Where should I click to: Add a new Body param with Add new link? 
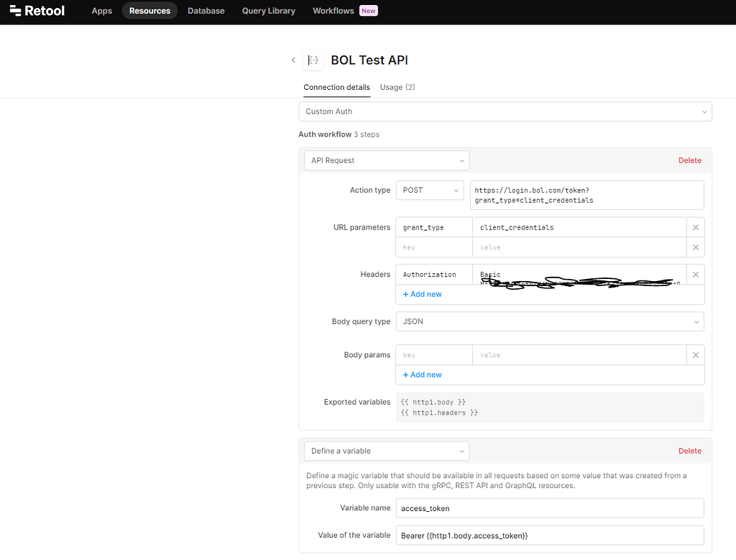pyautogui.click(x=421, y=375)
